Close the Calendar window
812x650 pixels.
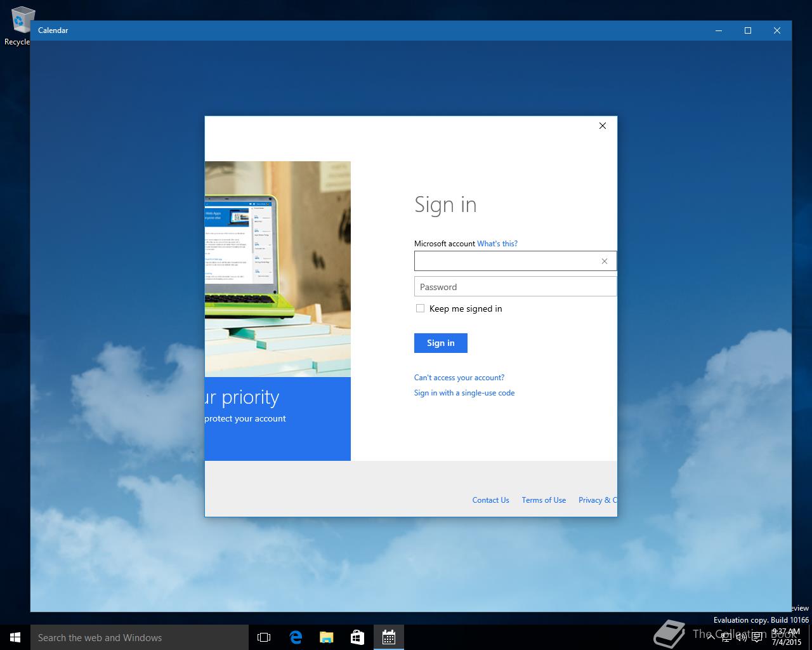777,30
